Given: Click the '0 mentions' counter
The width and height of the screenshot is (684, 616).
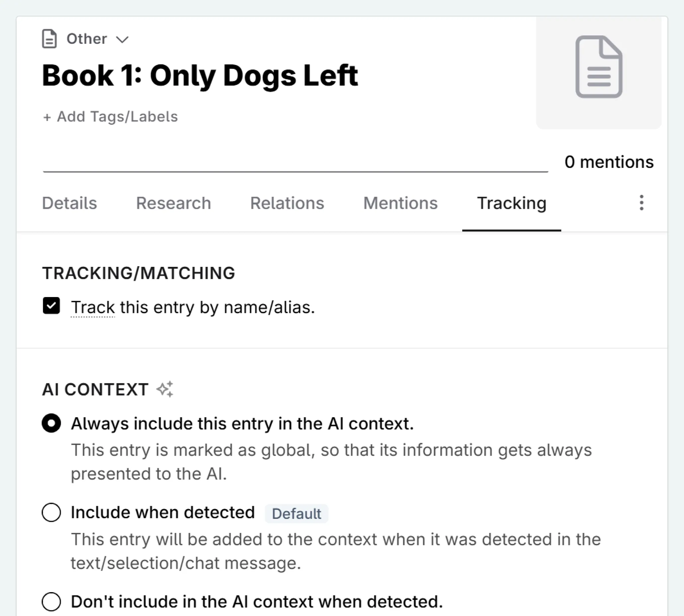Looking at the screenshot, I should [x=609, y=162].
